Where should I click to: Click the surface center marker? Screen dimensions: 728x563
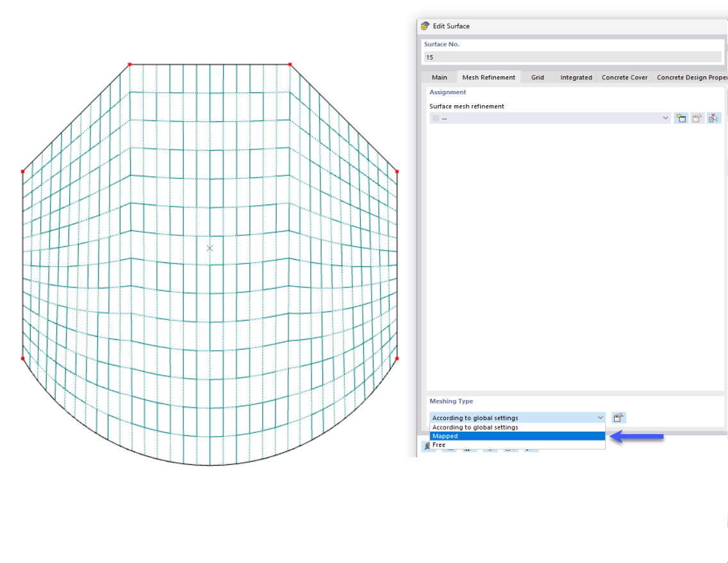[x=210, y=248]
